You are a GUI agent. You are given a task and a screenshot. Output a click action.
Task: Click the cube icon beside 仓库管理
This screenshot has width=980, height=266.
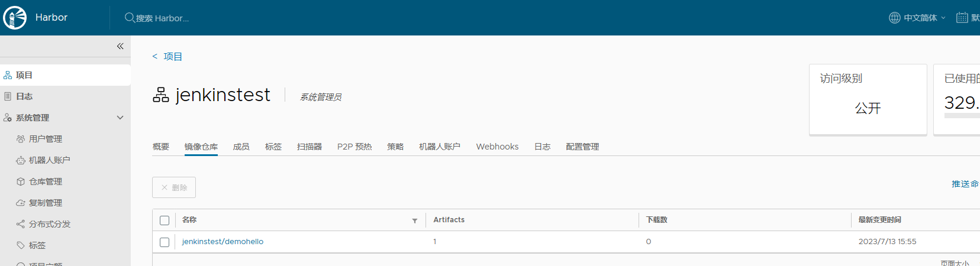coord(21,181)
